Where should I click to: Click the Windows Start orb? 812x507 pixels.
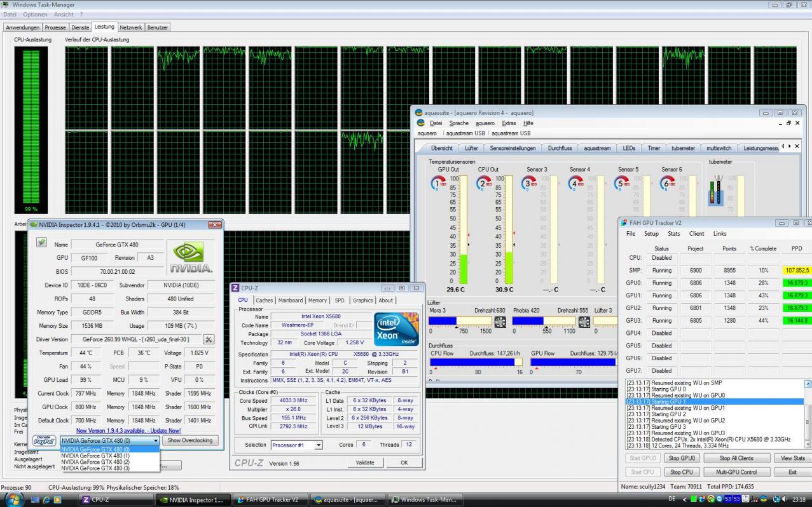click(x=14, y=499)
